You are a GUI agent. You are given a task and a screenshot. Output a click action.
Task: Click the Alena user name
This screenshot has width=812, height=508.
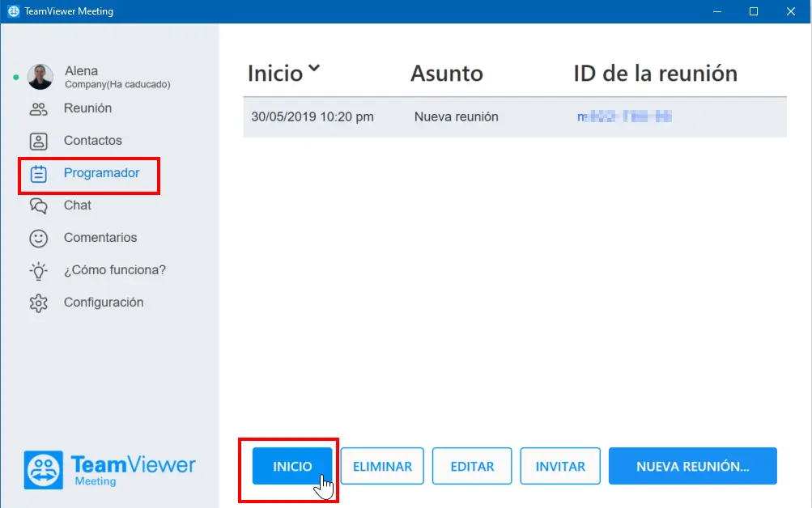click(x=81, y=71)
